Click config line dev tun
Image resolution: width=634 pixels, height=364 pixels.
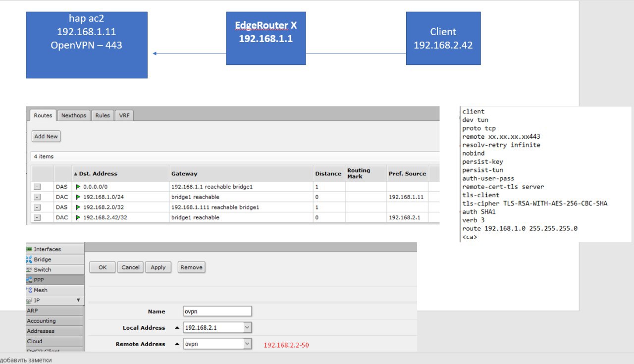click(475, 120)
